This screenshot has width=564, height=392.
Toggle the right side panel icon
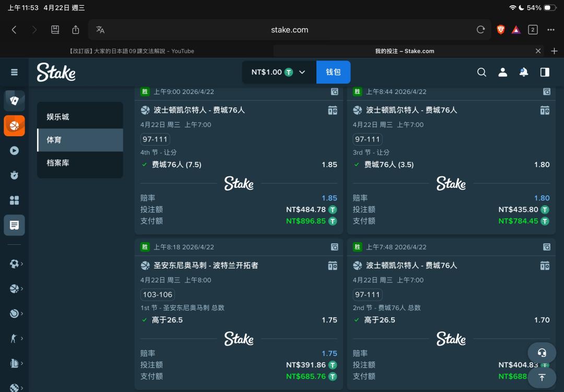pyautogui.click(x=545, y=72)
